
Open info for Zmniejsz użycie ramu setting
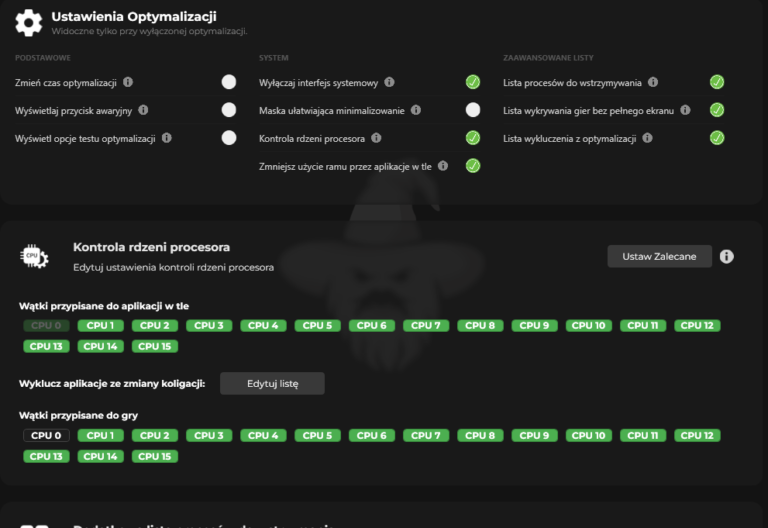click(442, 166)
